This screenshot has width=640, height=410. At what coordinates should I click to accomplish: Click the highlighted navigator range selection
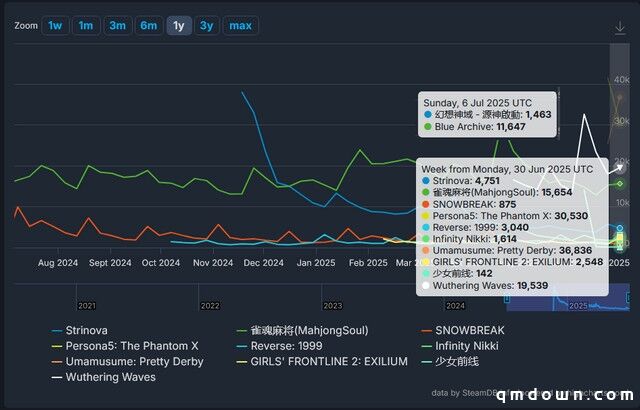coord(568,297)
